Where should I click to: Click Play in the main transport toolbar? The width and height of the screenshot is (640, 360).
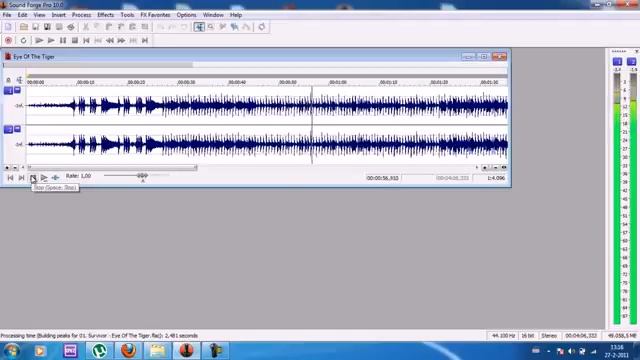[51, 40]
